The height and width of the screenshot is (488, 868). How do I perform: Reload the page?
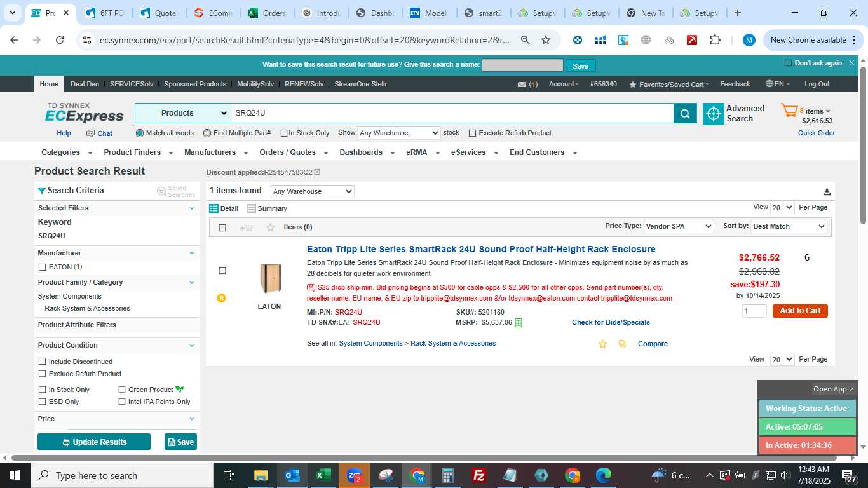click(x=60, y=40)
